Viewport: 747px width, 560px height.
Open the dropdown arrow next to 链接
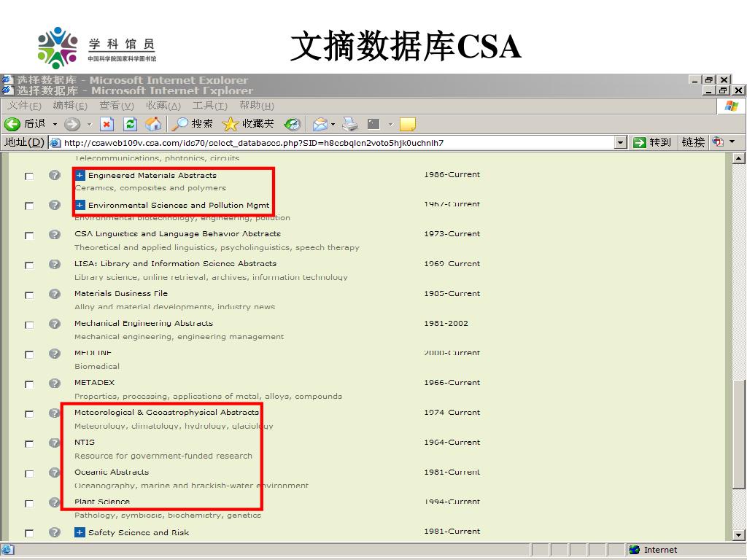pos(732,142)
